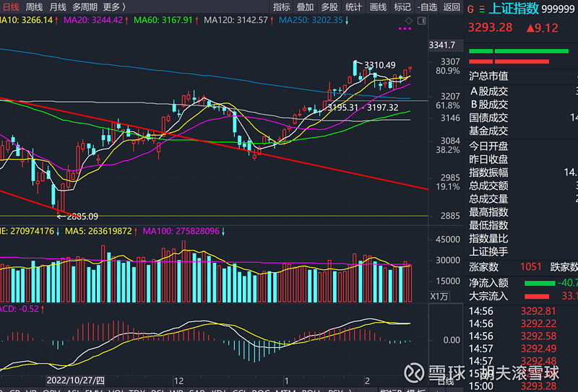The width and height of the screenshot is (578, 392).
Task: Open the 多股 multi-stock view
Action: [x=329, y=7]
